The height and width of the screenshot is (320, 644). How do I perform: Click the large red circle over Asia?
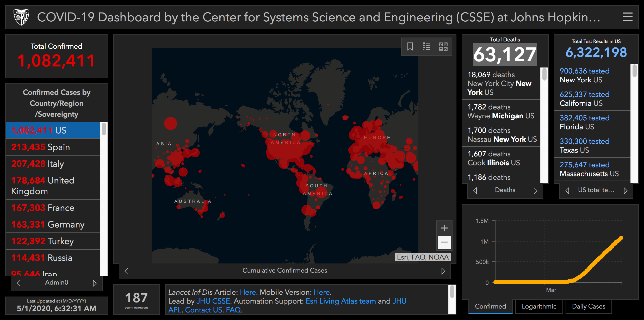[x=171, y=124]
